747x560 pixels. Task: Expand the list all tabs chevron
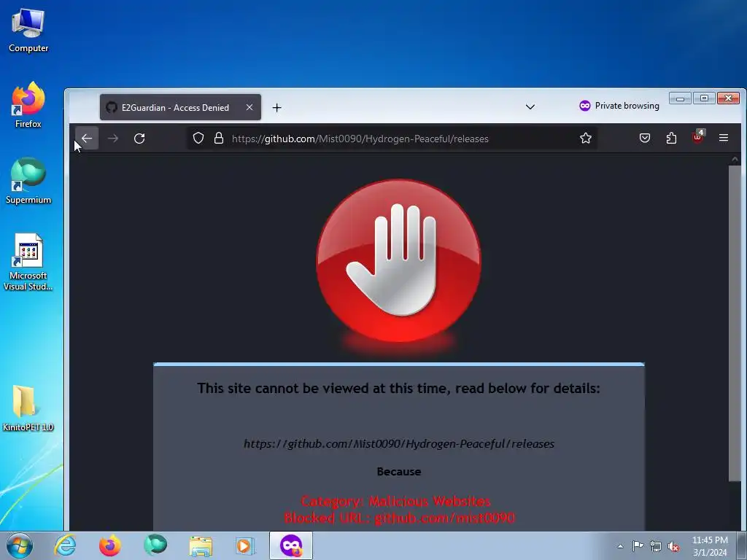(x=530, y=107)
